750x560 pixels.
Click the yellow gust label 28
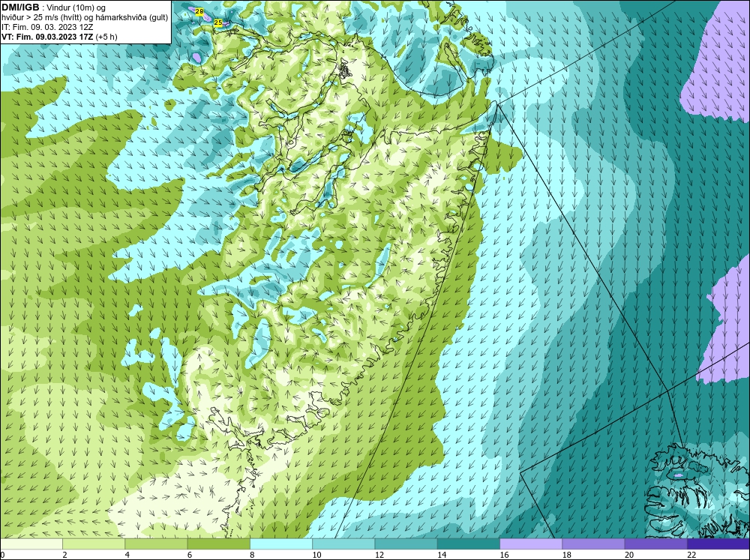tap(199, 11)
